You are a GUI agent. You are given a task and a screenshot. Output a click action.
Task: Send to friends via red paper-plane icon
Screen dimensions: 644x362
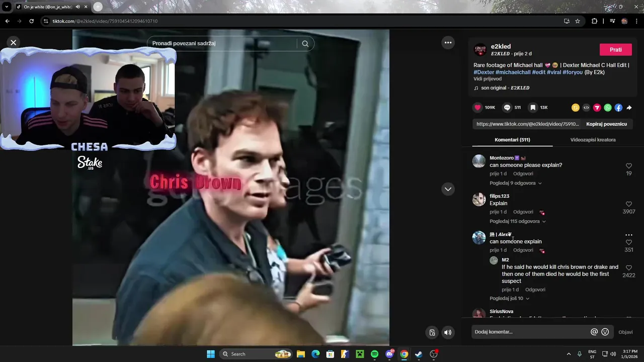[597, 108]
